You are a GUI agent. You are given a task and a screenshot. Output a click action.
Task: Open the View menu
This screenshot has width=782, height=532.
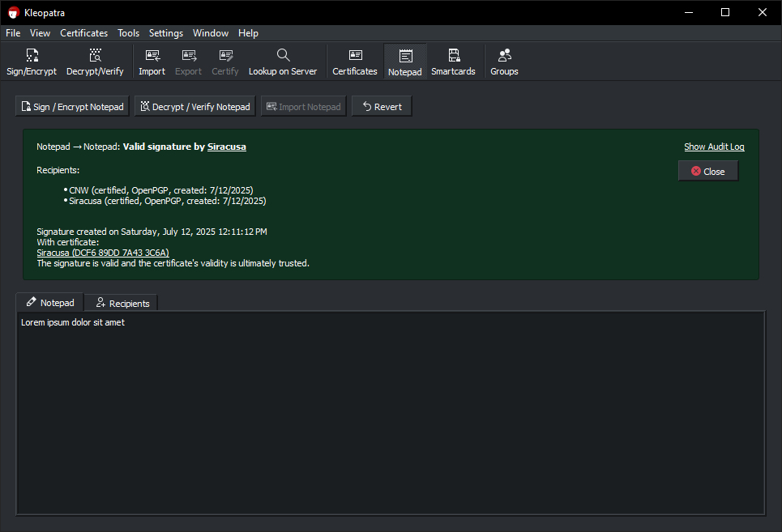(x=40, y=33)
